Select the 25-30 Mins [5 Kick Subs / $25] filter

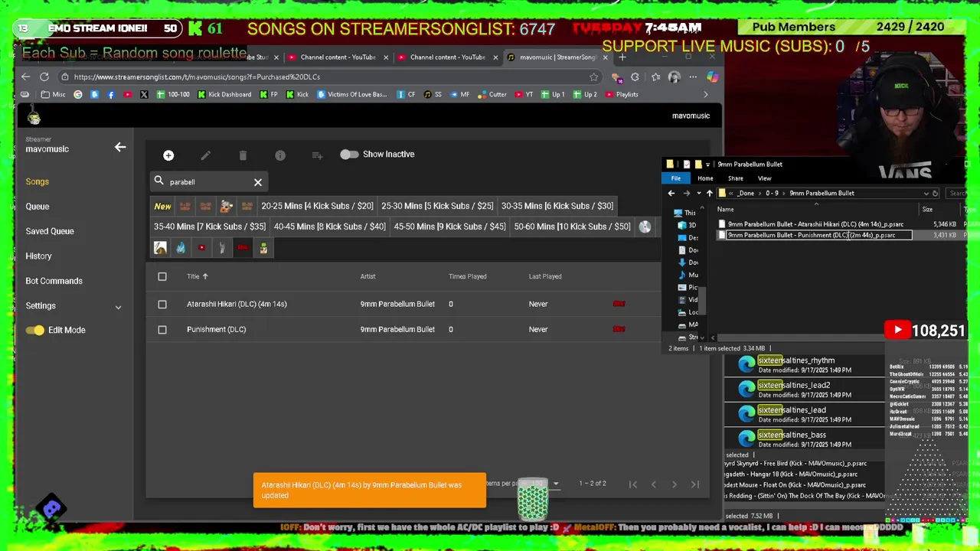[x=437, y=206]
